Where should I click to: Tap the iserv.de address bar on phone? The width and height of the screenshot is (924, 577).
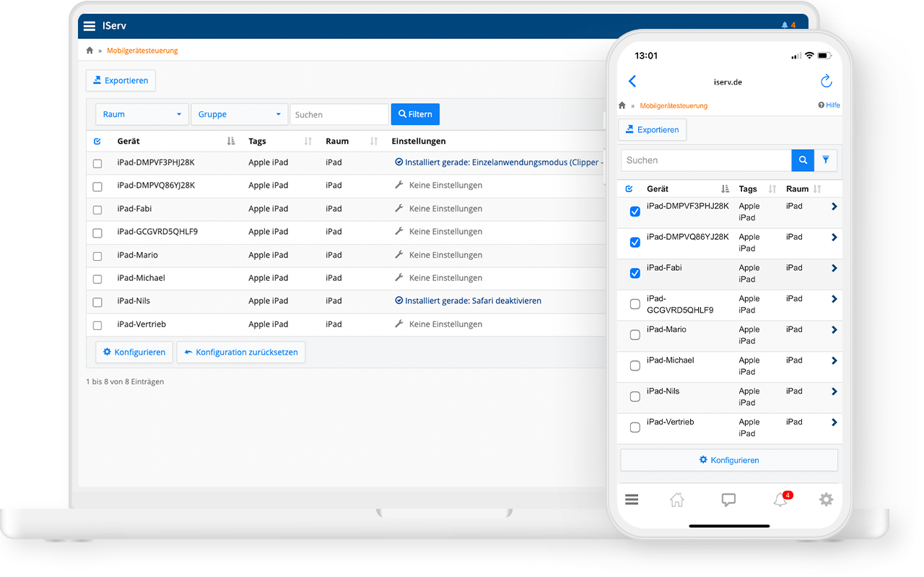728,82
